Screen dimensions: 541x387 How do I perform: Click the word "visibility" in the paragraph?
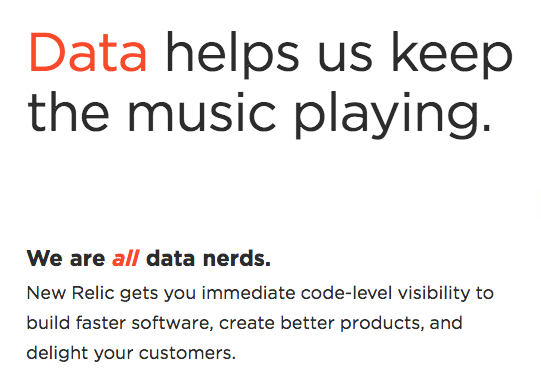434,295
